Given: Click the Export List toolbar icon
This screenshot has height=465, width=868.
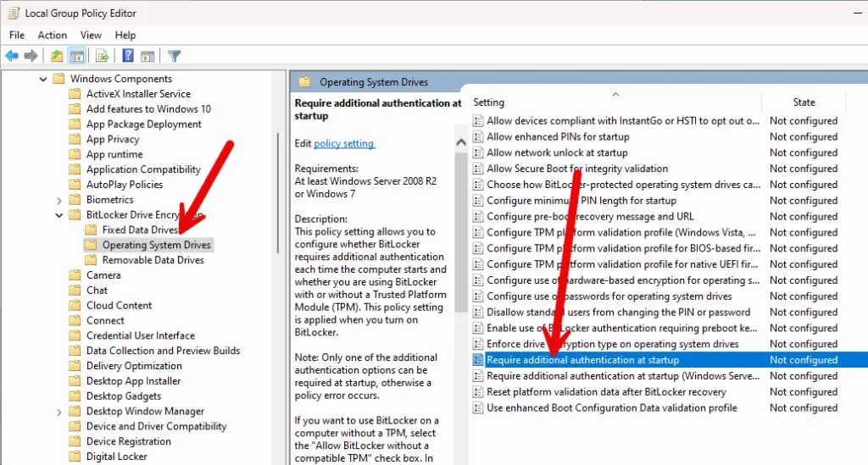Looking at the screenshot, I should [x=102, y=56].
